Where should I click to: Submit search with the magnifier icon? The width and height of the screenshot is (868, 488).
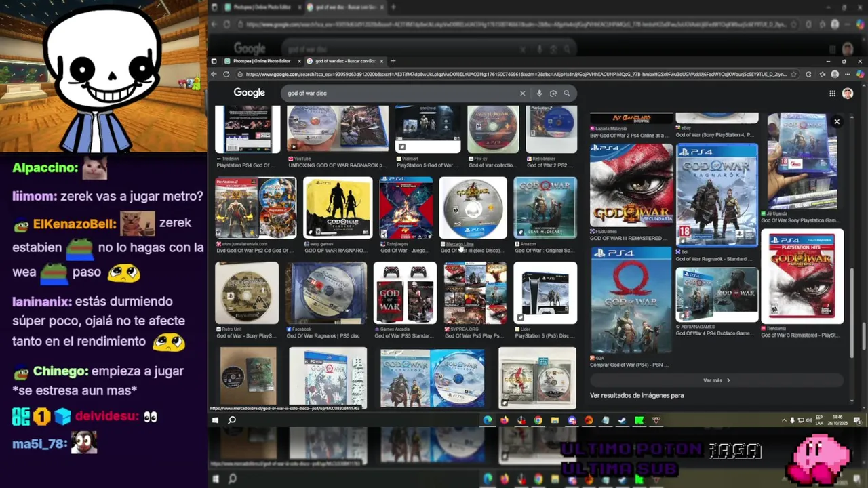567,94
